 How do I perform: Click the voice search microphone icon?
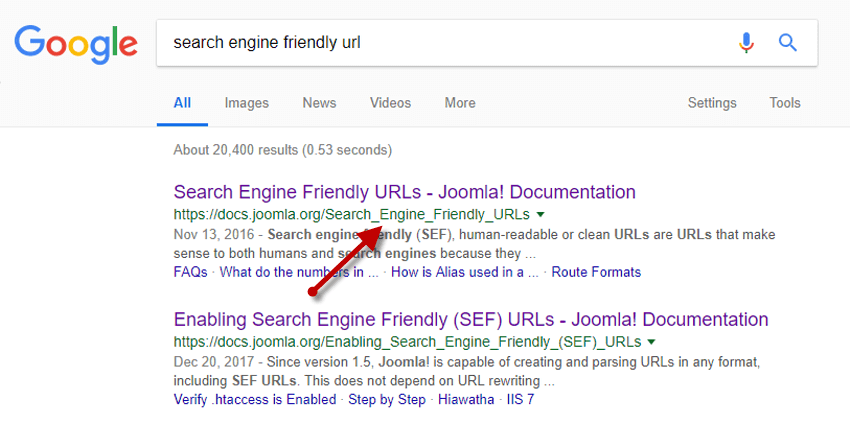click(x=746, y=43)
